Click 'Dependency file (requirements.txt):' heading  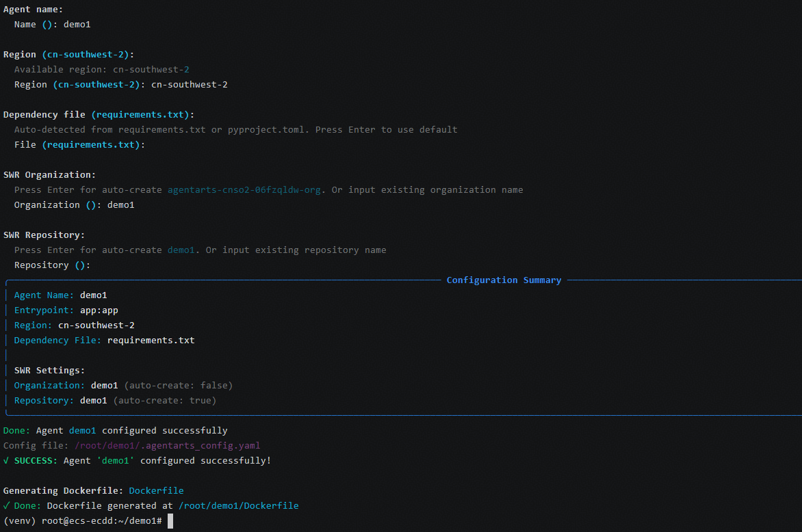(99, 114)
